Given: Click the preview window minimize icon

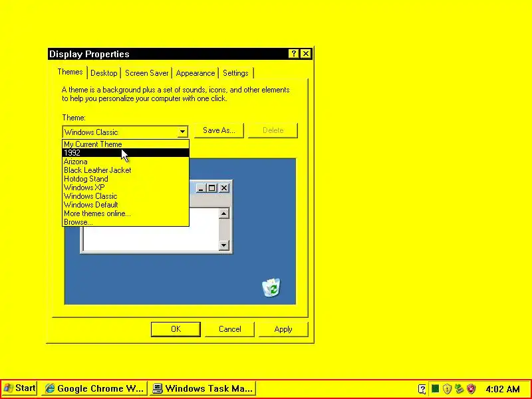Looking at the screenshot, I should [201, 188].
